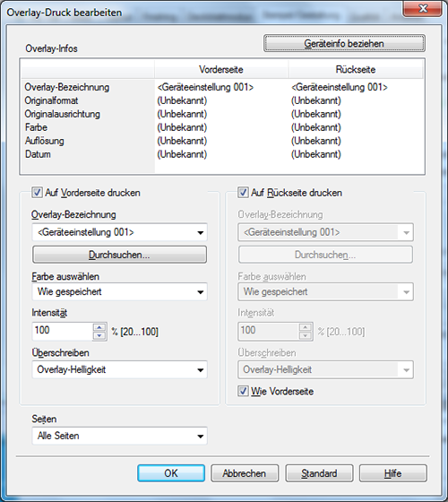Image resolution: width=448 pixels, height=502 pixels.
Task: Click the Vorderseite column header
Action: [221, 69]
